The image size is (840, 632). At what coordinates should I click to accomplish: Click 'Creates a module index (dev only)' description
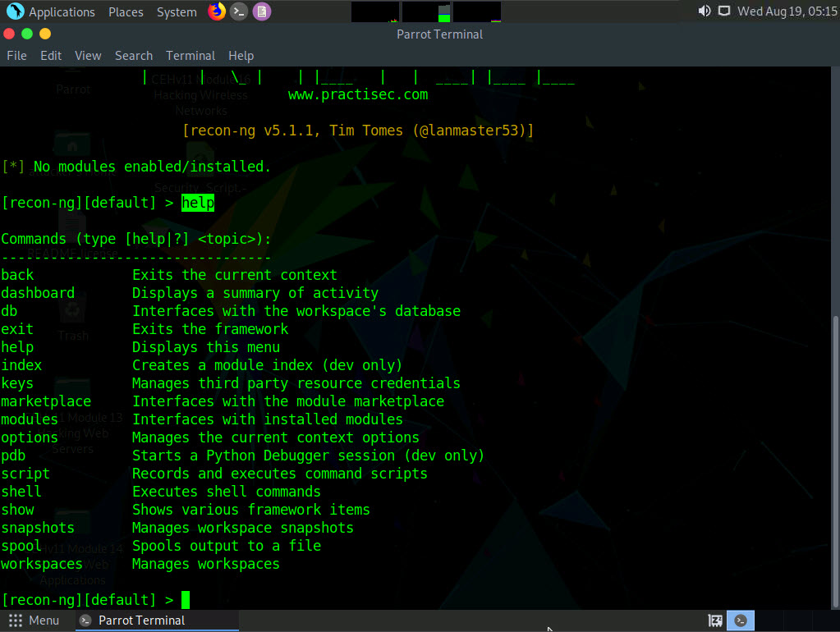pos(268,365)
